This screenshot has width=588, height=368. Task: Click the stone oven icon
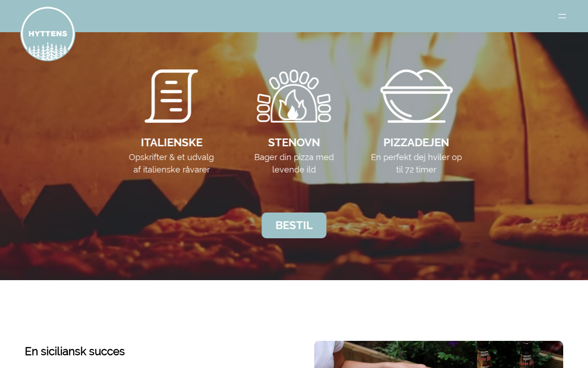294,96
